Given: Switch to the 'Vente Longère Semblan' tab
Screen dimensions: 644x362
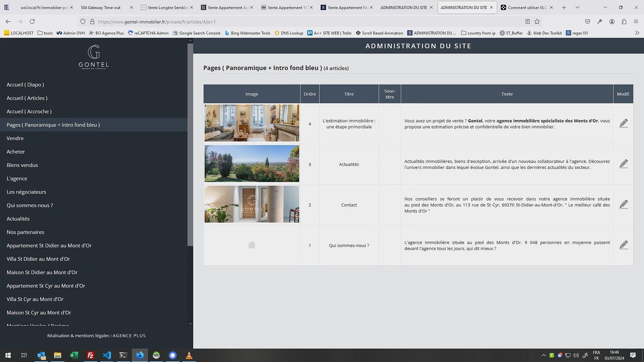Looking at the screenshot, I should pos(167,8).
